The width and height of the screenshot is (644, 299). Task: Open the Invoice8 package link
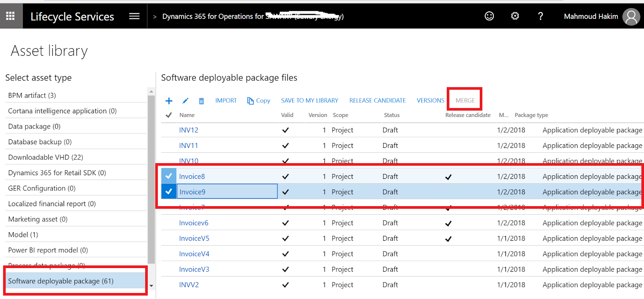pyautogui.click(x=192, y=176)
